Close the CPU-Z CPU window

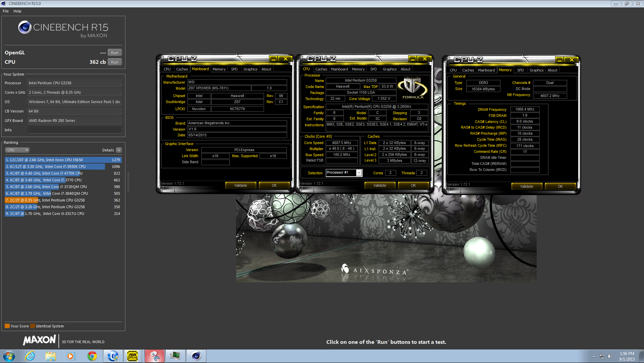pyautogui.click(x=425, y=59)
